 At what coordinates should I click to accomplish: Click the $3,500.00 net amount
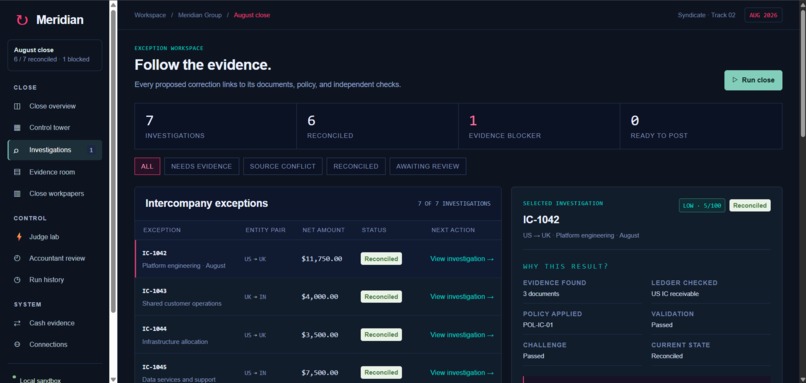320,335
